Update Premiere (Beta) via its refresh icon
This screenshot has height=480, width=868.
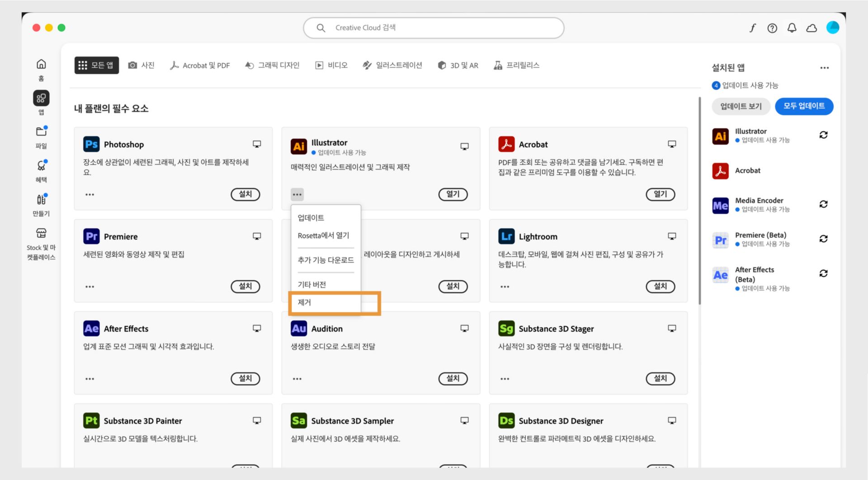[x=823, y=239]
